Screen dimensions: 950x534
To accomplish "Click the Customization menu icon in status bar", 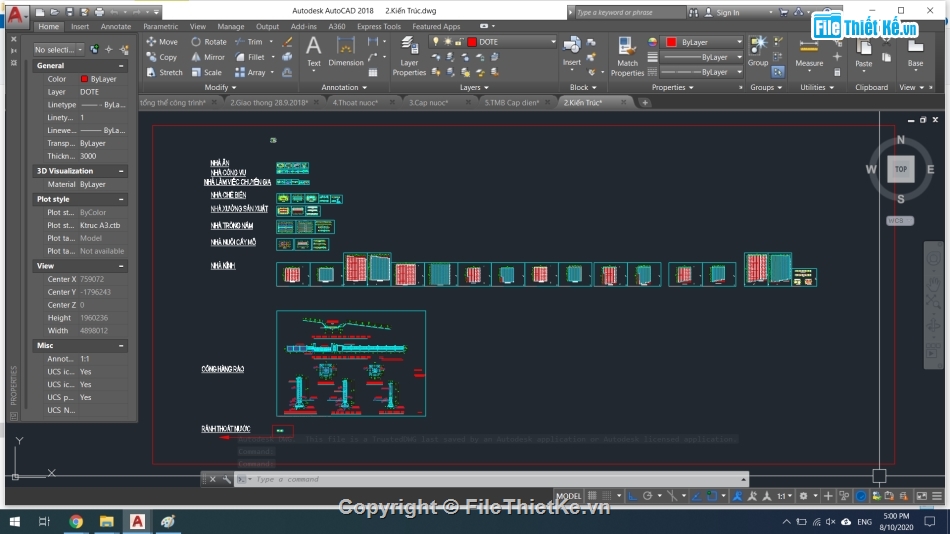I will 937,496.
